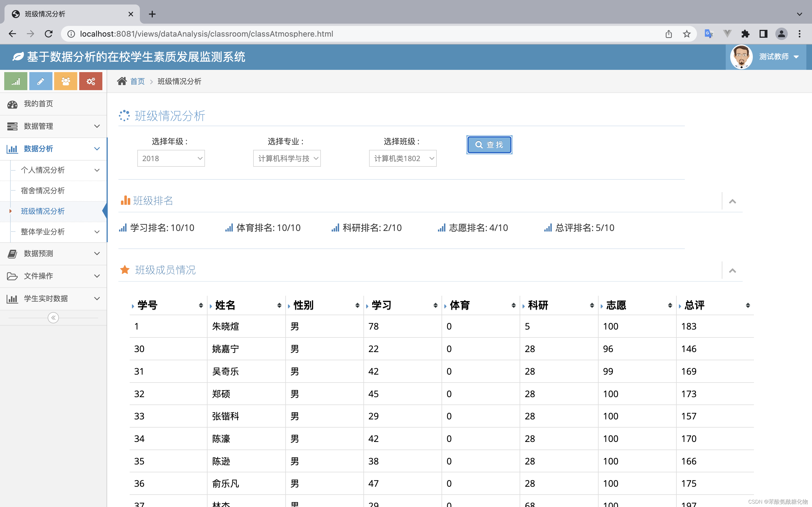
Task: Click the orange users group shortcut button
Action: coord(65,81)
